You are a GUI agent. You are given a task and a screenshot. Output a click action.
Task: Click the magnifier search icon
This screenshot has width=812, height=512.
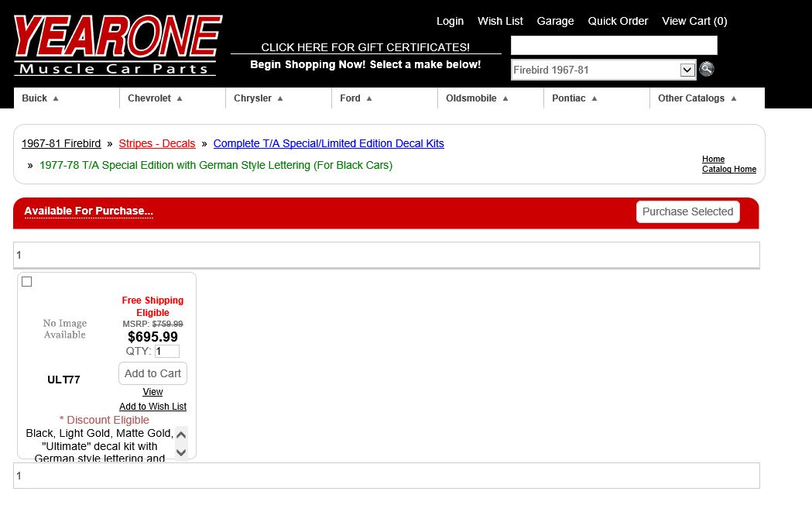[x=707, y=69]
